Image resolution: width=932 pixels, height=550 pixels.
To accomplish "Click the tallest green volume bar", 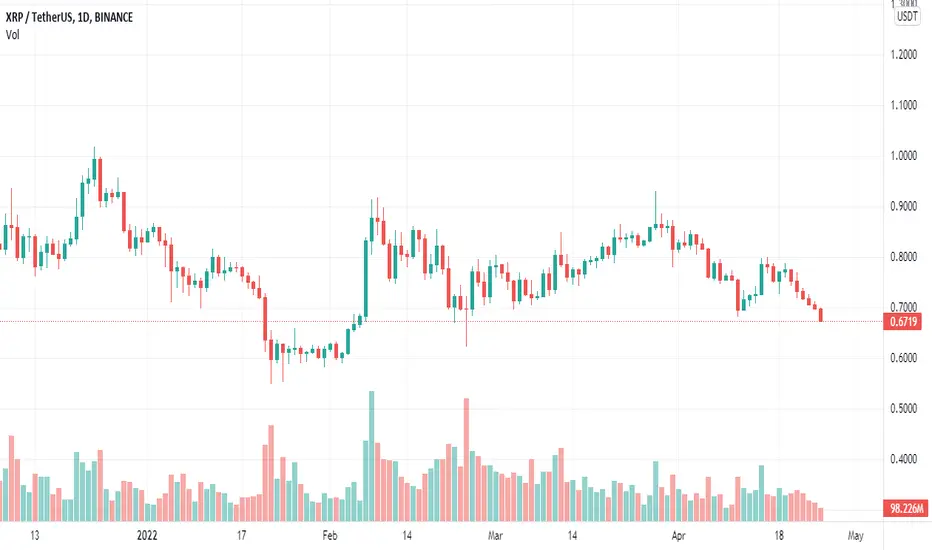I will pos(371,456).
